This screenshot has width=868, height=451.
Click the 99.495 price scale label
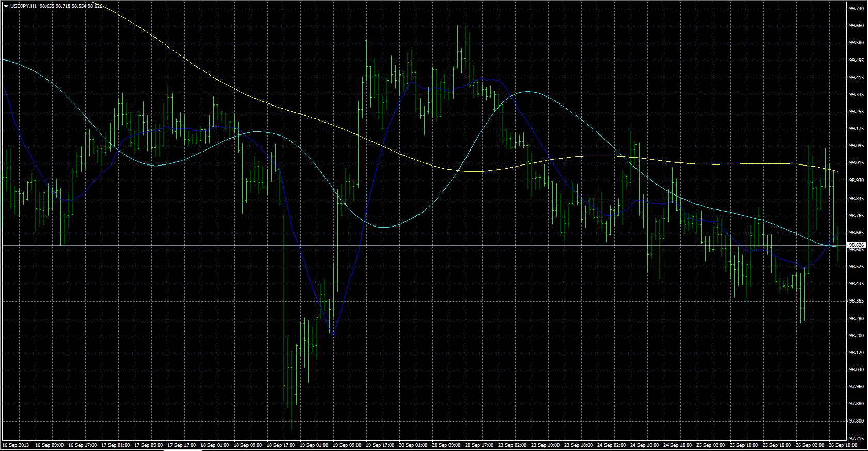(x=856, y=60)
